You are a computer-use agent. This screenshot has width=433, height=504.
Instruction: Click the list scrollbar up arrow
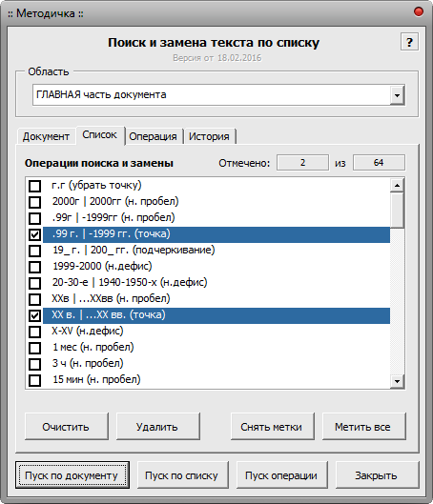point(397,186)
